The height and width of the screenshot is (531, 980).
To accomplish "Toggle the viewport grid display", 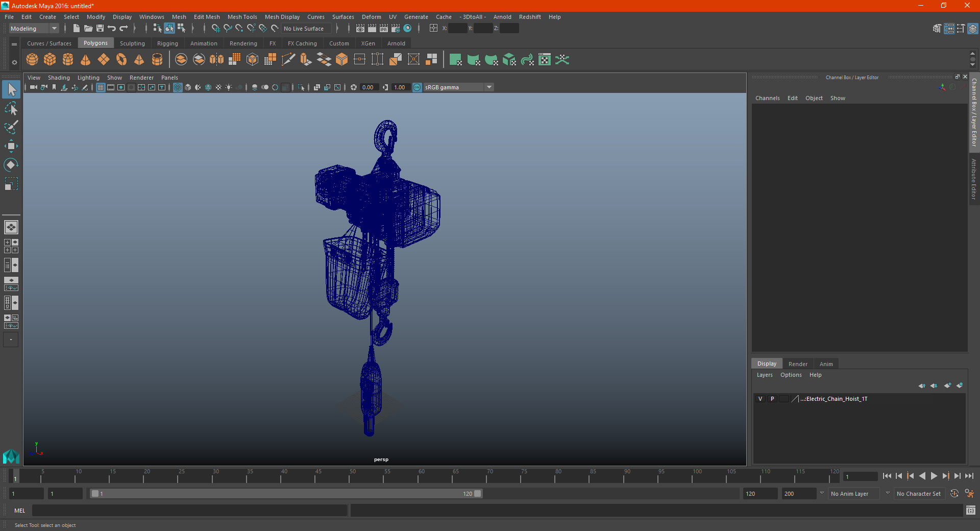I will tap(101, 87).
